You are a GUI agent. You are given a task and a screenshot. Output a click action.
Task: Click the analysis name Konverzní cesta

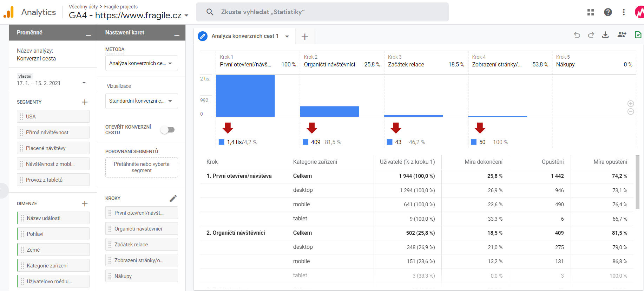click(36, 59)
